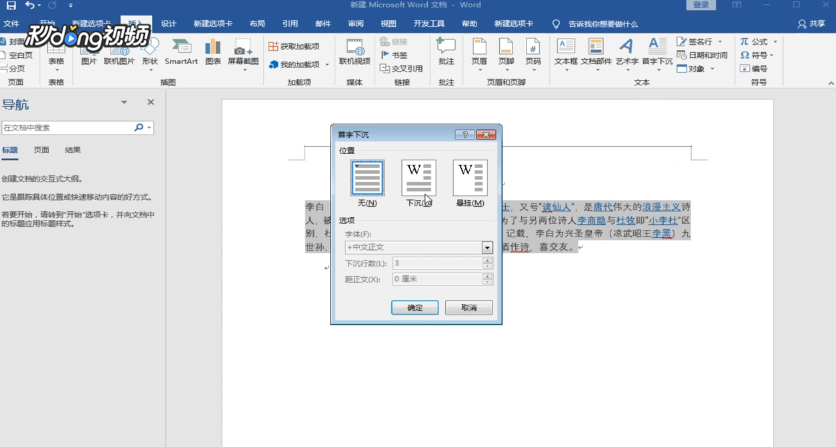This screenshot has height=447, width=836.
Task: Switch to the Developer (开发工具) tab
Action: point(429,23)
